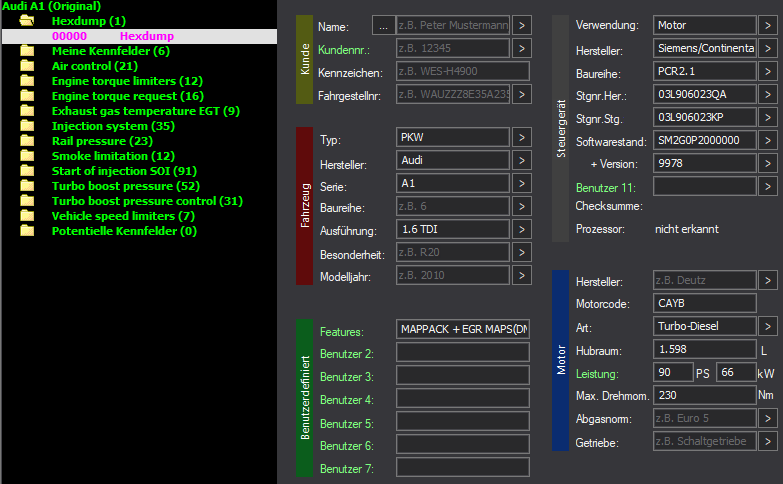Click the Benutzer 2 input field
The width and height of the screenshot is (783, 484).
tap(463, 352)
